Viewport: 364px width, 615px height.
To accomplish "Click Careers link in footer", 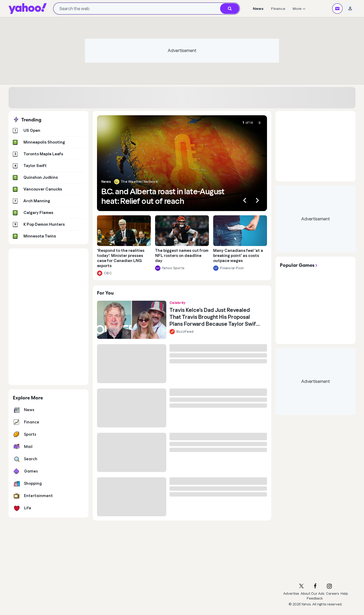I will pyautogui.click(x=332, y=594).
